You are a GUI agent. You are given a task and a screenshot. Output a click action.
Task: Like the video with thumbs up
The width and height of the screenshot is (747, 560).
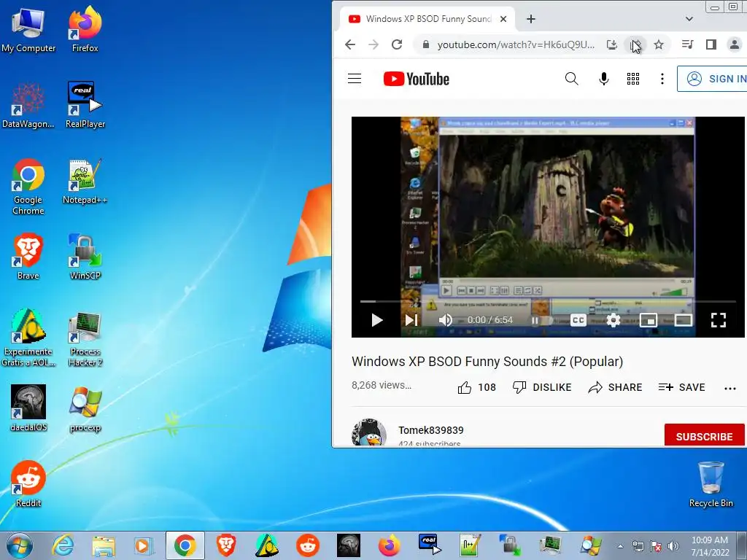tap(477, 388)
